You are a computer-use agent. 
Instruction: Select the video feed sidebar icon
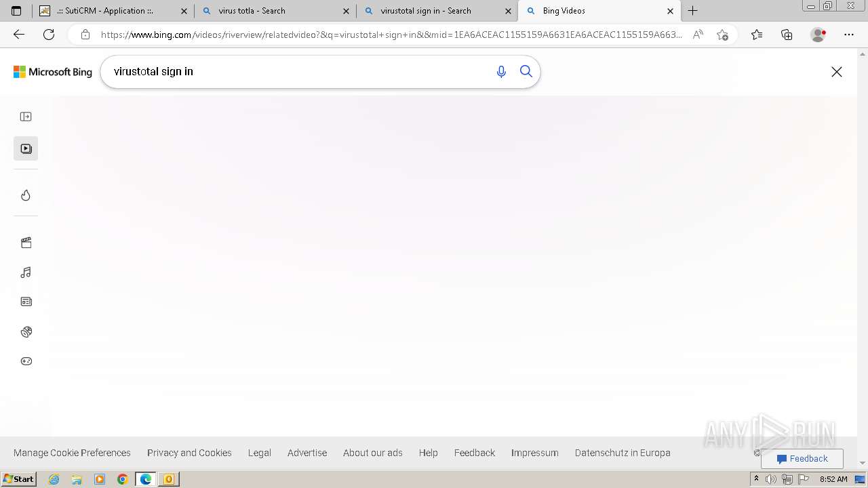[26, 148]
